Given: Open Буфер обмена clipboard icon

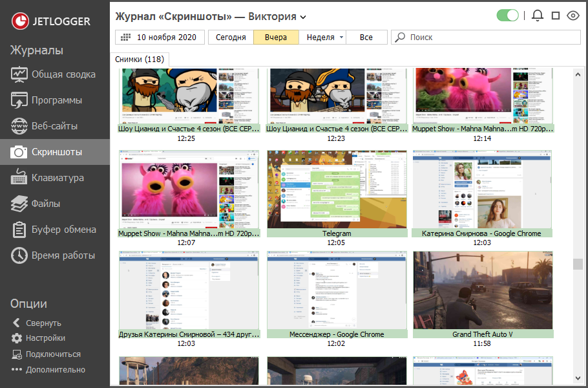Looking at the screenshot, I should (19, 230).
